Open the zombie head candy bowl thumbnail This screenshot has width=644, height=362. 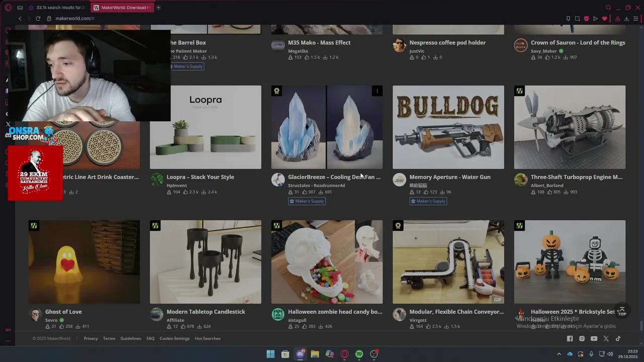pos(327,262)
